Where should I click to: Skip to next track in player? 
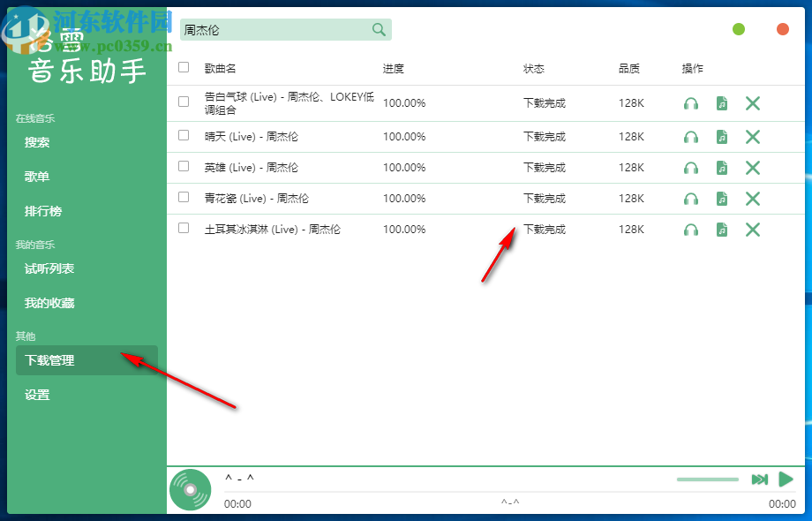click(x=760, y=479)
